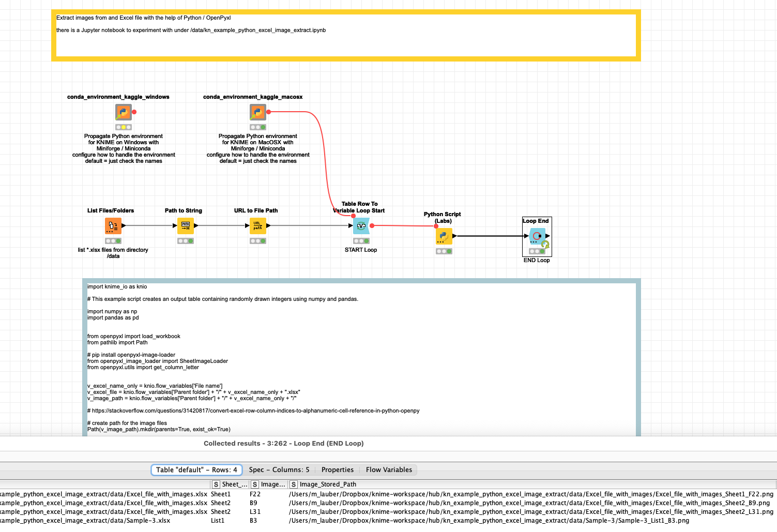777x532 pixels.
Task: Click the red variable output port of loop start
Action: [372, 225]
